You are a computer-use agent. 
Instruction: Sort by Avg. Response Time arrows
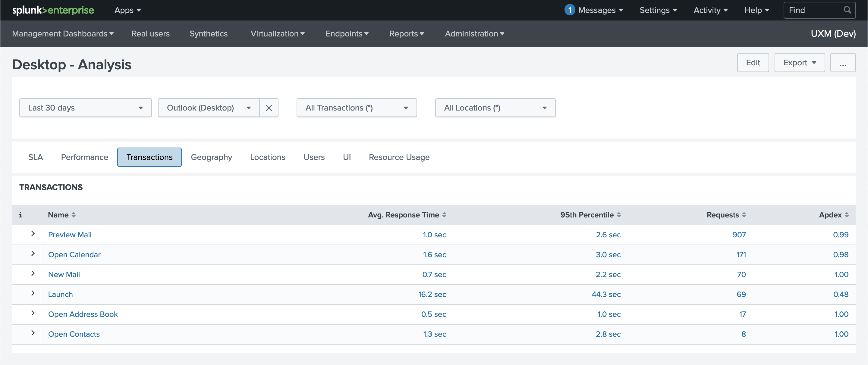click(444, 215)
